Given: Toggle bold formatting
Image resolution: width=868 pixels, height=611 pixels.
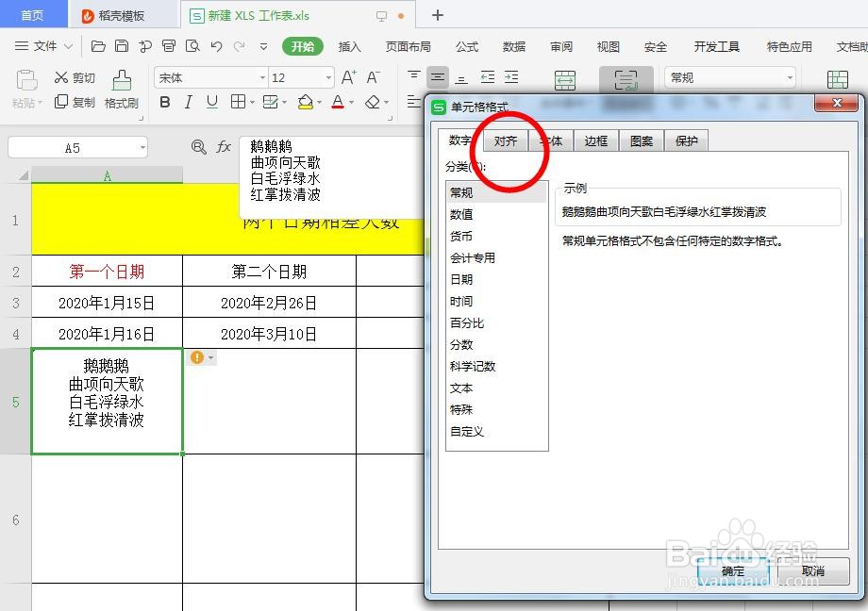Looking at the screenshot, I should tap(166, 101).
